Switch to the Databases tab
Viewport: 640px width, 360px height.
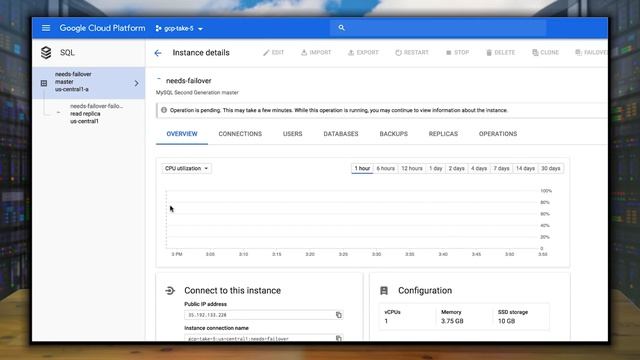point(341,134)
